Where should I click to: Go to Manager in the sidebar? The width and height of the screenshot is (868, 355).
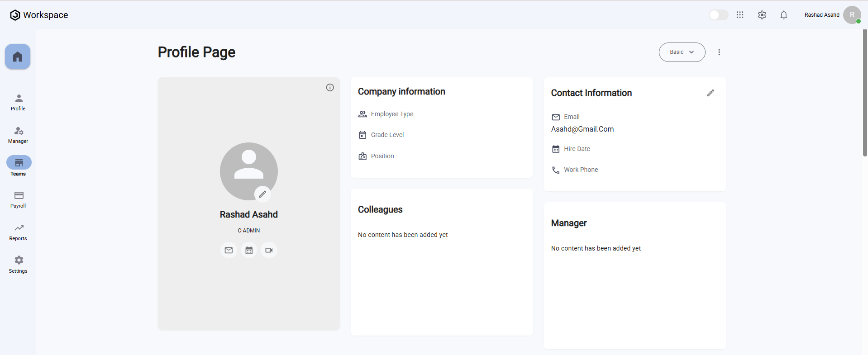[19, 135]
